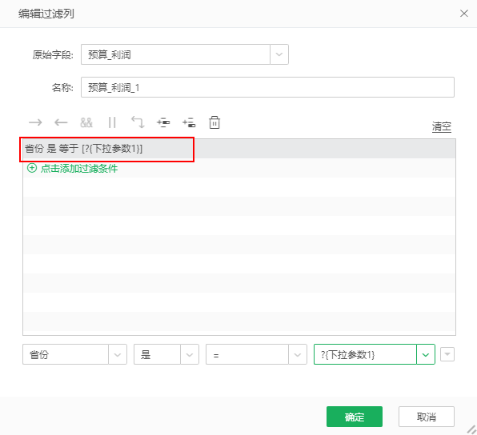Click the insert condition icon
Image resolution: width=477 pixels, height=435 pixels.
point(163,123)
